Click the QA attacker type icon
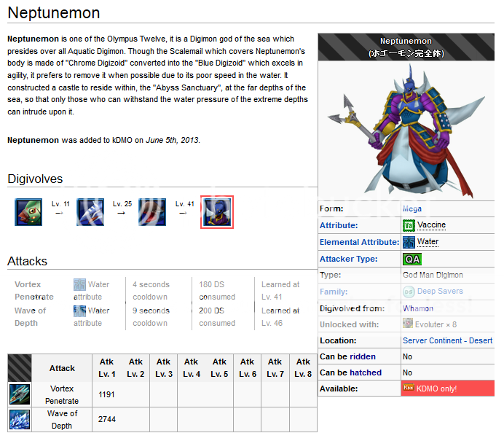Screen dimensions: 504x441 pyautogui.click(x=412, y=259)
